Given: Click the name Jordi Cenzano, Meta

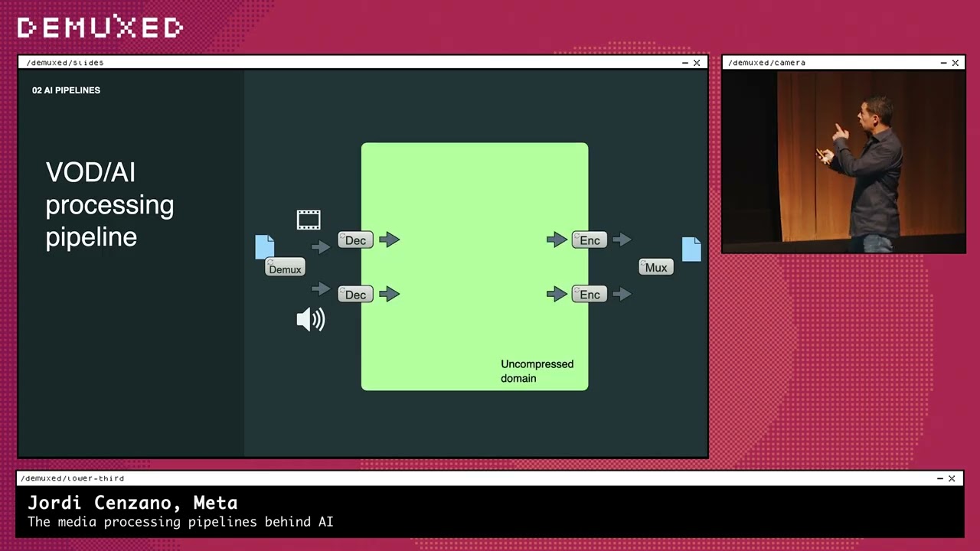Looking at the screenshot, I should click(x=132, y=503).
